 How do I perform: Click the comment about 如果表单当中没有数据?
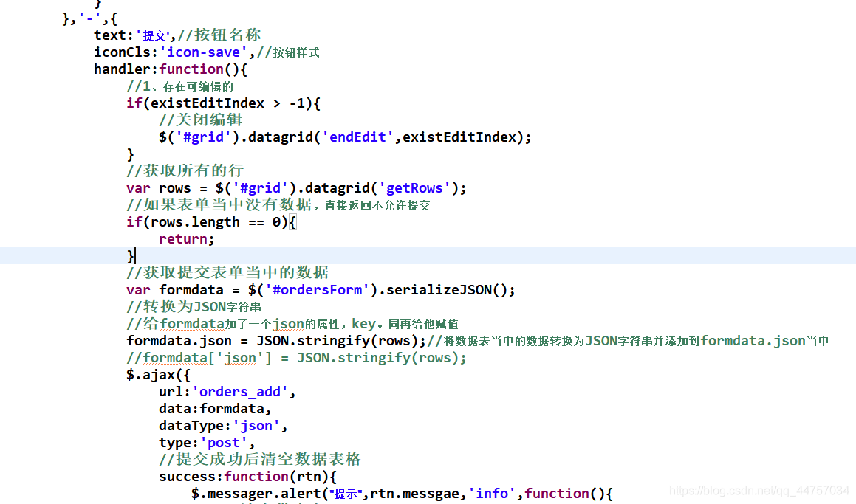click(x=278, y=205)
